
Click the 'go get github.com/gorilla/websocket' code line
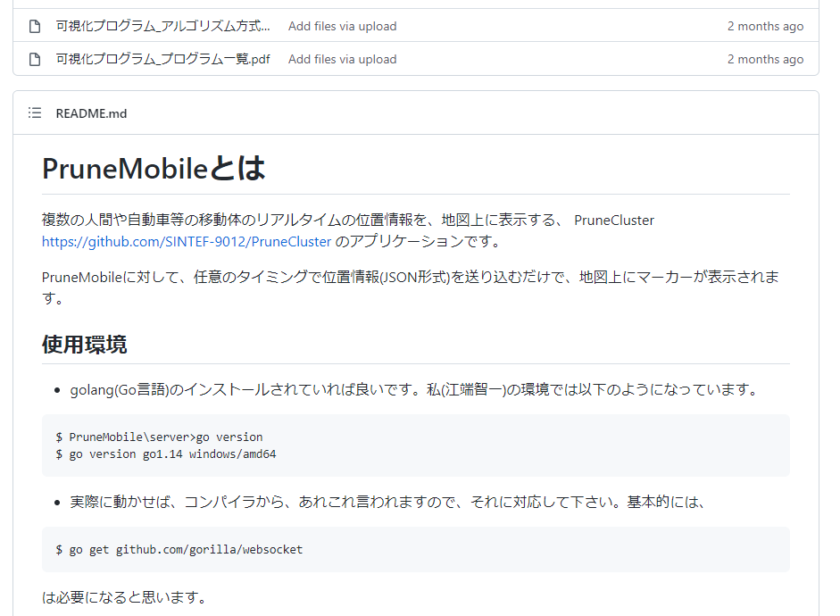(179, 549)
